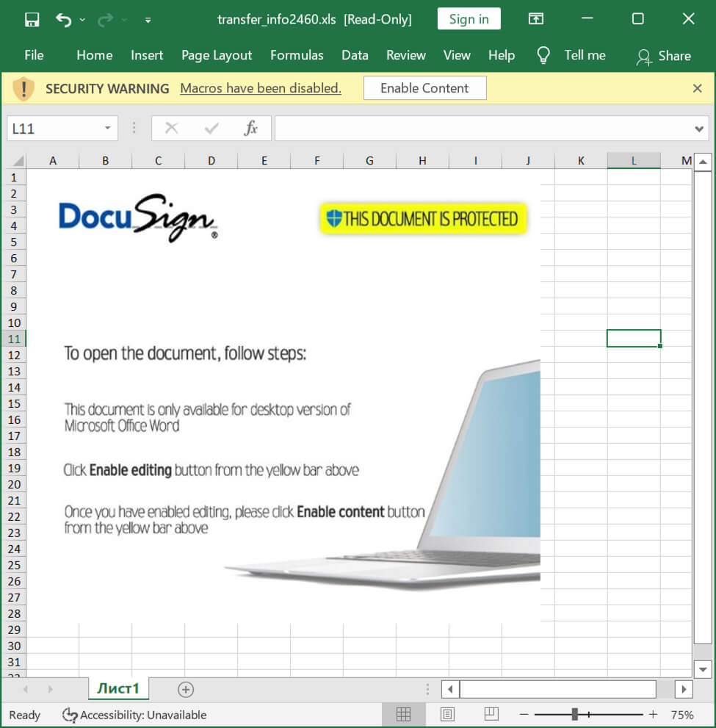Image resolution: width=716 pixels, height=728 pixels.
Task: Click the New sheet plus icon
Action: pyautogui.click(x=186, y=690)
